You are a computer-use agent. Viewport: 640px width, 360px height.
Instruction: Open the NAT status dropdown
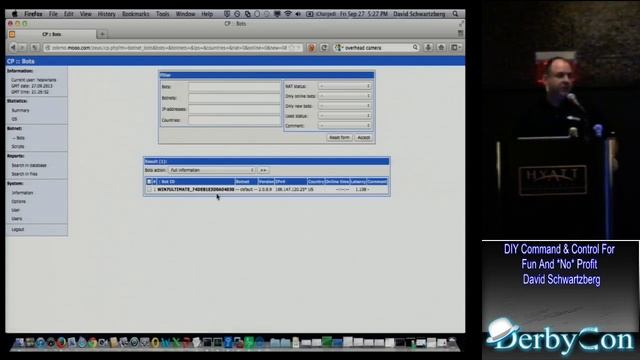coord(344,86)
